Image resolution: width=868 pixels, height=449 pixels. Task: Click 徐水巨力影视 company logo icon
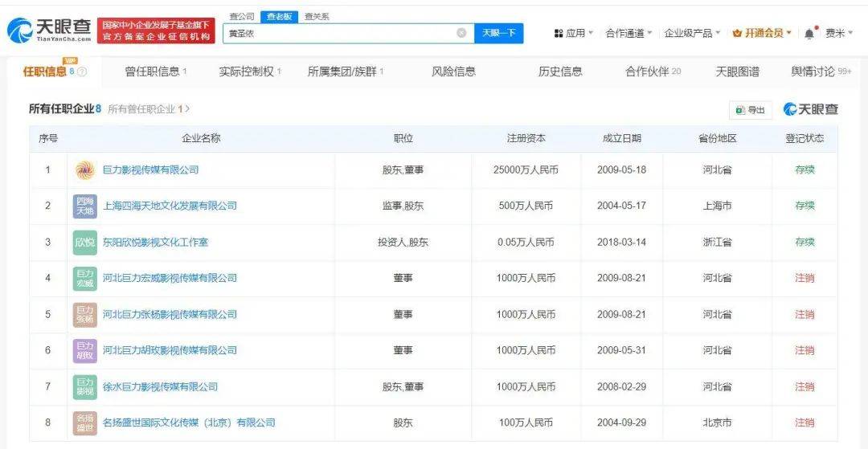[85, 386]
